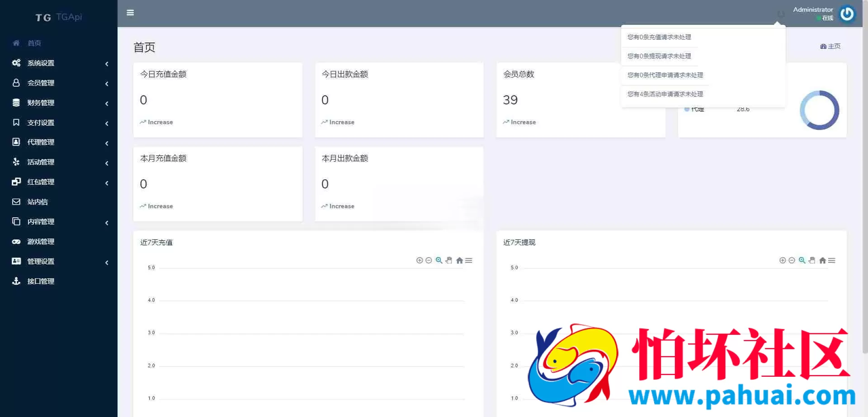Viewport: 868px width, 417px height.
Task: Click the Administrator power avatar icon
Action: [847, 14]
